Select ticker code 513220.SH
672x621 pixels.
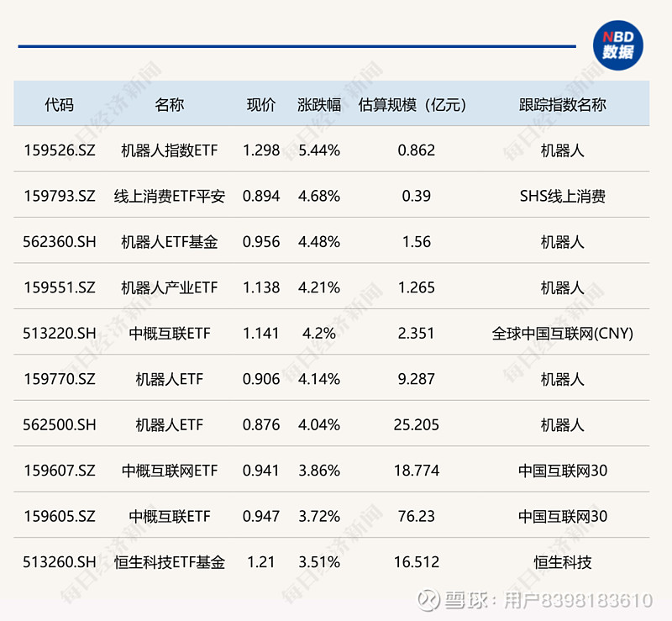[x=60, y=333]
